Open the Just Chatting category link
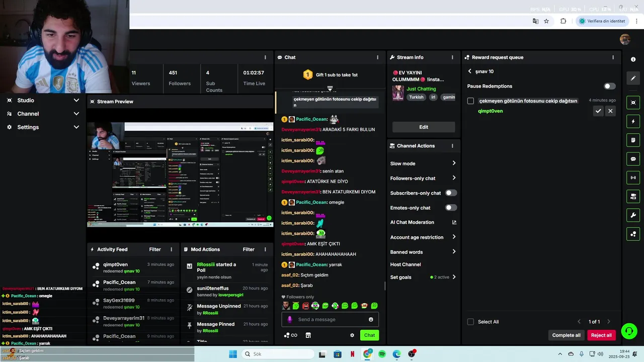This screenshot has height=362, width=644. coord(421,89)
